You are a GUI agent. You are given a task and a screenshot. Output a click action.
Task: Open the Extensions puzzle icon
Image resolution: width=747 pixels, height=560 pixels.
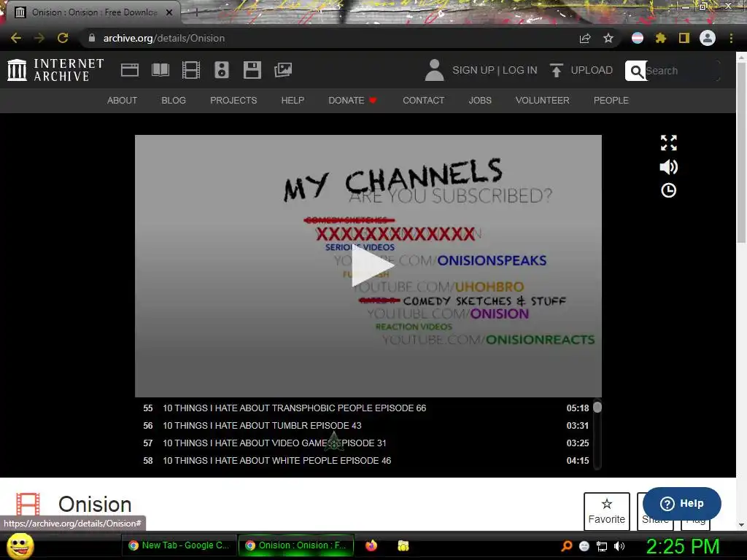(661, 38)
